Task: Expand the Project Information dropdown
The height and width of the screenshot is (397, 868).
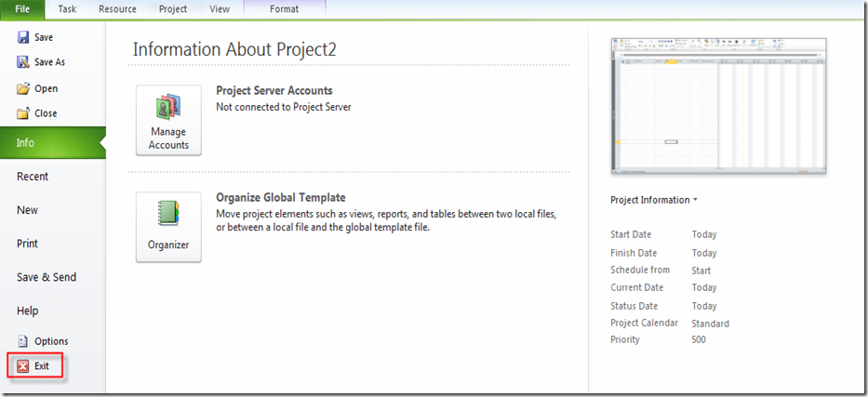Action: coord(653,200)
